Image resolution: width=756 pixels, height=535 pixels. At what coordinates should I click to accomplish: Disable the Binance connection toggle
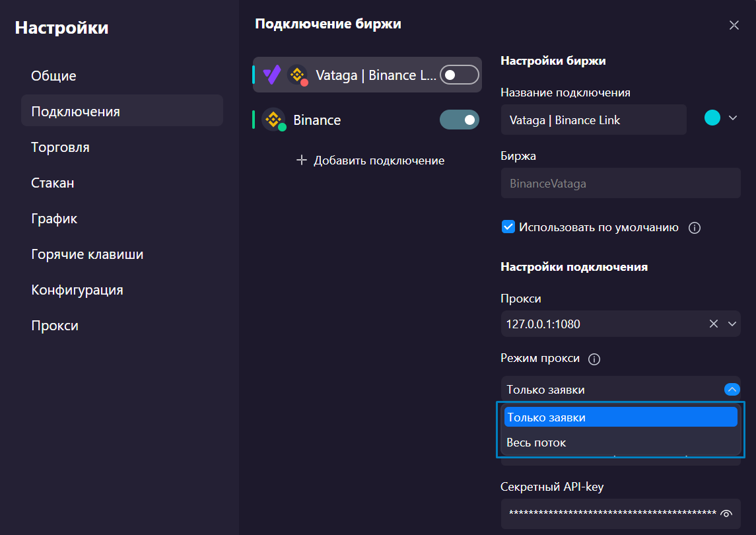click(x=459, y=120)
